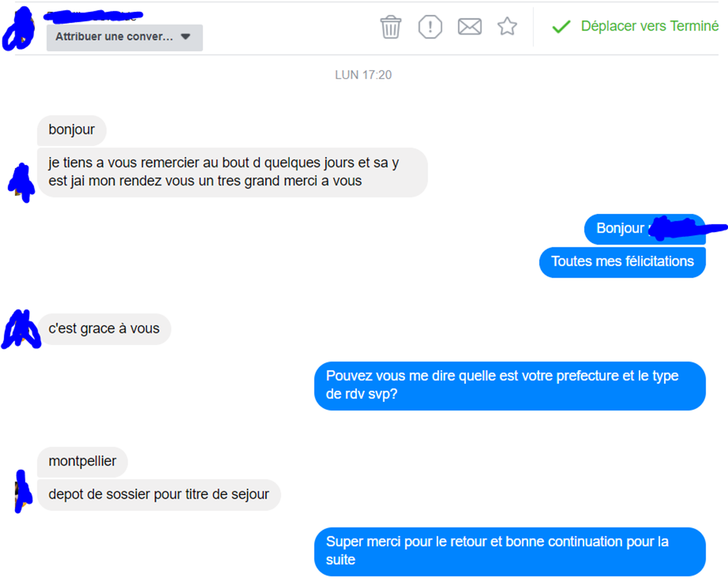This screenshot has height=585, width=728.
Task: Click the avatar beside 'c'est grace à vous'
Action: tap(21, 329)
